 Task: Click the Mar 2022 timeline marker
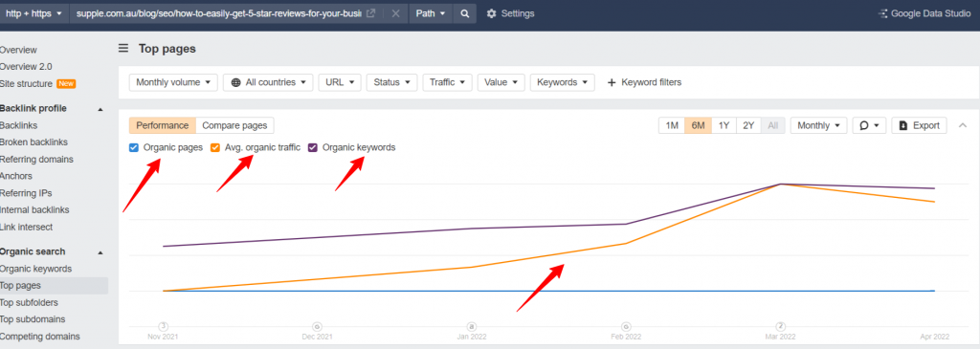(x=781, y=326)
